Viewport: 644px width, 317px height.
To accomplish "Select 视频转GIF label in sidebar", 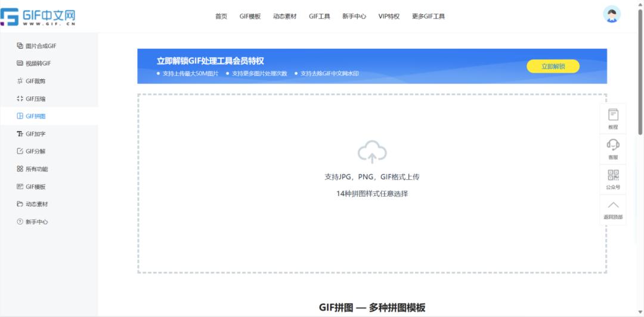I will pos(38,64).
